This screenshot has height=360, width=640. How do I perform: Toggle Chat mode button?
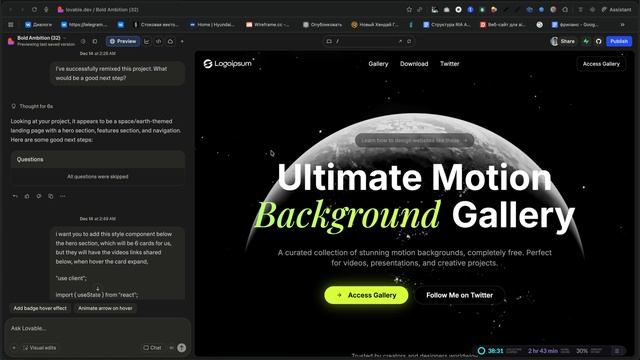pos(152,348)
